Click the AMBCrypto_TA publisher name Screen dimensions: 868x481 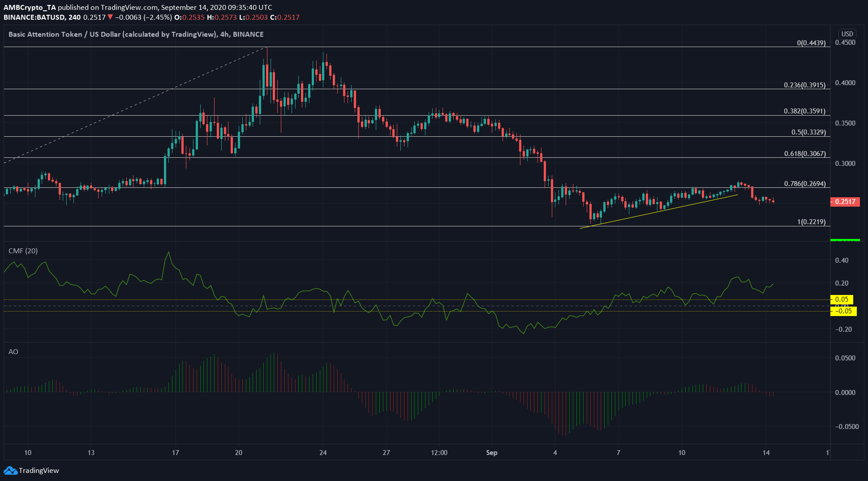[x=30, y=8]
